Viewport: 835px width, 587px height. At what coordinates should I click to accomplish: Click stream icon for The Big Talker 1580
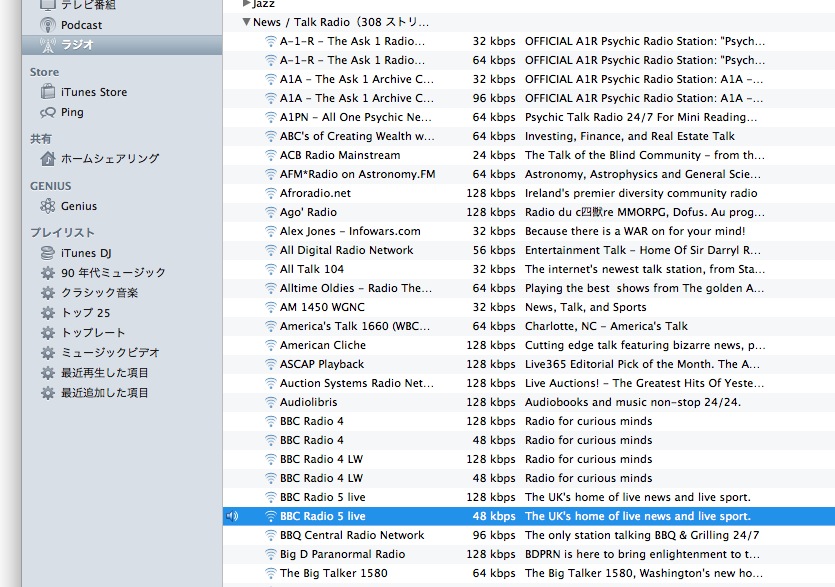(271, 573)
